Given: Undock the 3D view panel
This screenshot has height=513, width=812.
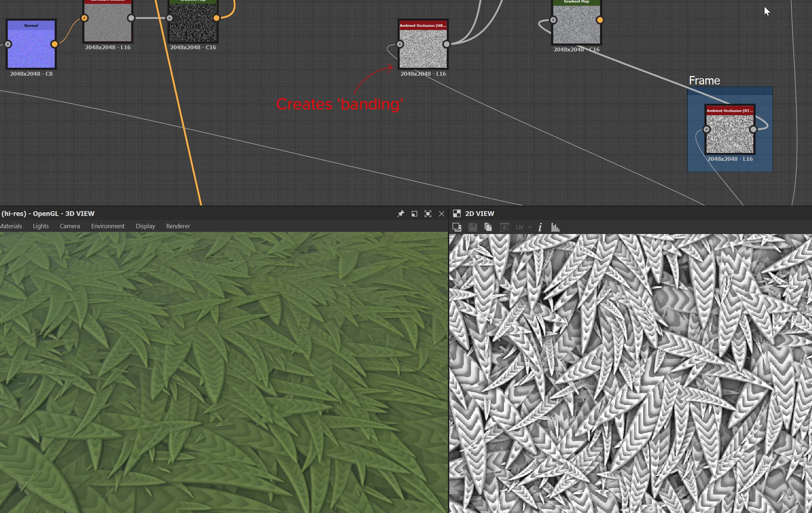Looking at the screenshot, I should (x=414, y=214).
